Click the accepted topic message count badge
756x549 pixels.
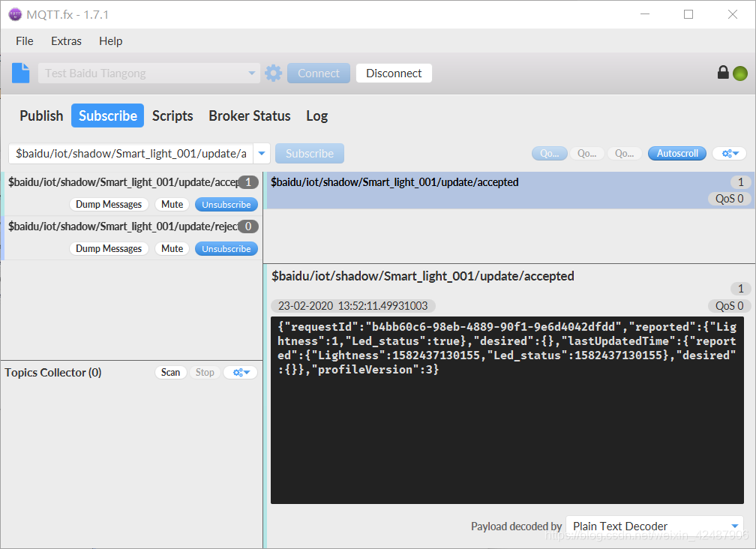[x=248, y=182]
